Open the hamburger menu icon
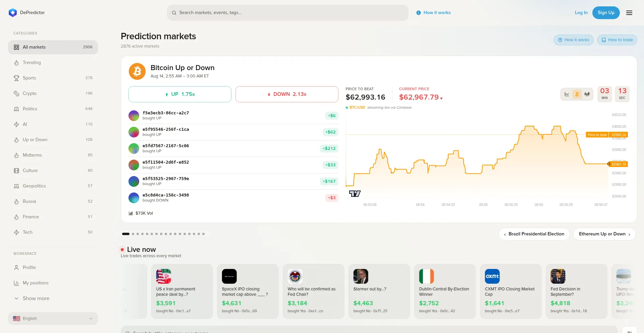The image size is (644, 333). pos(629,13)
